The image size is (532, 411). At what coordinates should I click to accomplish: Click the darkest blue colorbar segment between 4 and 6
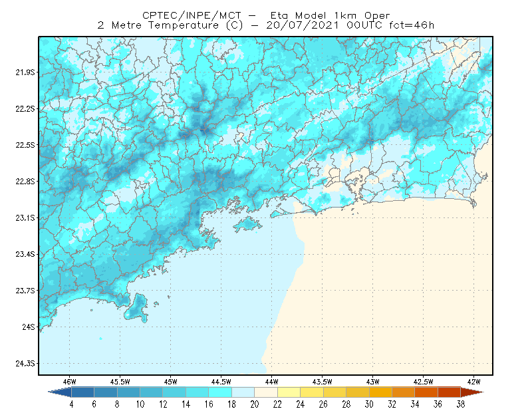click(x=82, y=392)
